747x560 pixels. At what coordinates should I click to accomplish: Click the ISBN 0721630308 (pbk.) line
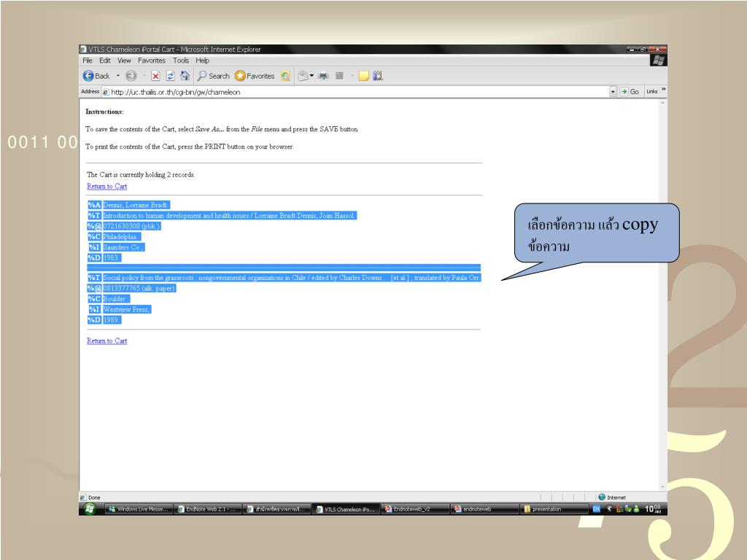click(131, 226)
